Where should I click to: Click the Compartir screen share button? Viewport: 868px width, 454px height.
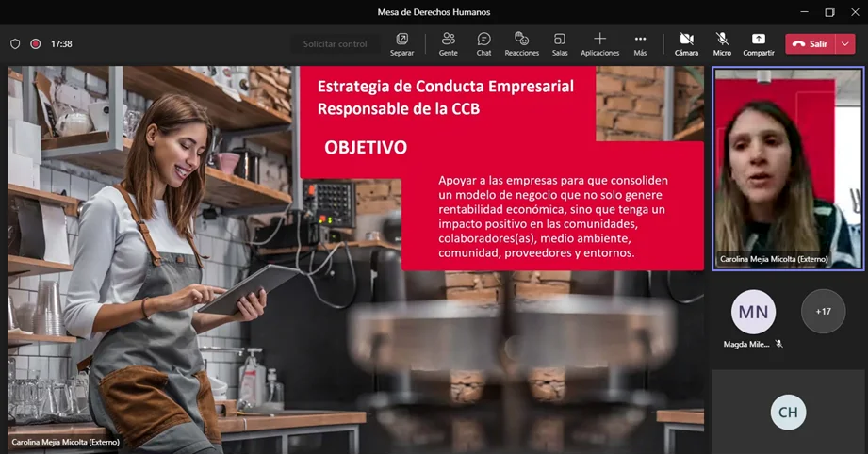coord(758,43)
